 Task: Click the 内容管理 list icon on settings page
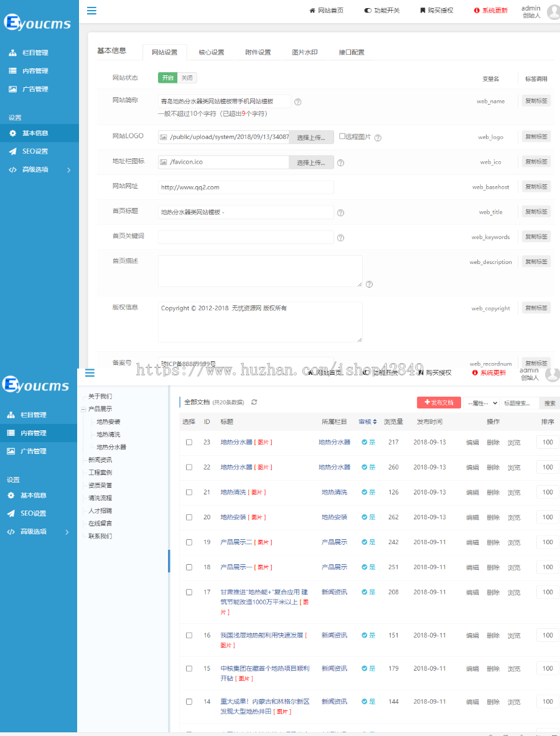(x=12, y=71)
